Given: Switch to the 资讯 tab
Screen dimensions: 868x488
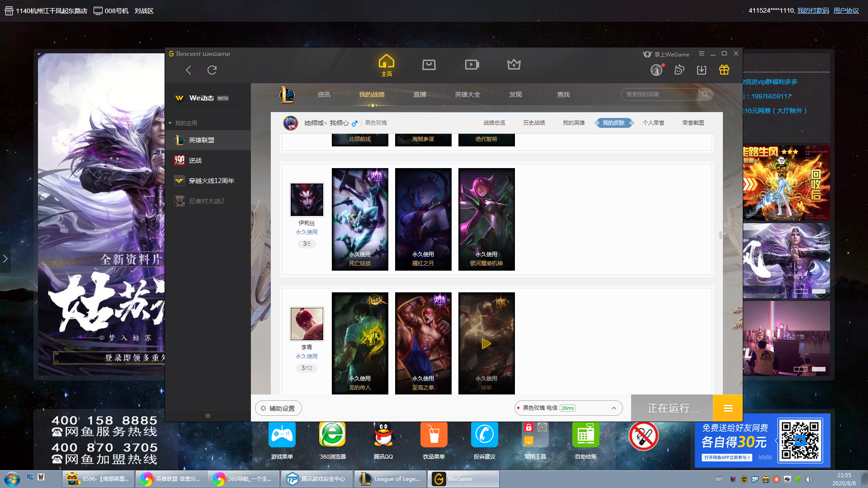Looking at the screenshot, I should pos(324,94).
